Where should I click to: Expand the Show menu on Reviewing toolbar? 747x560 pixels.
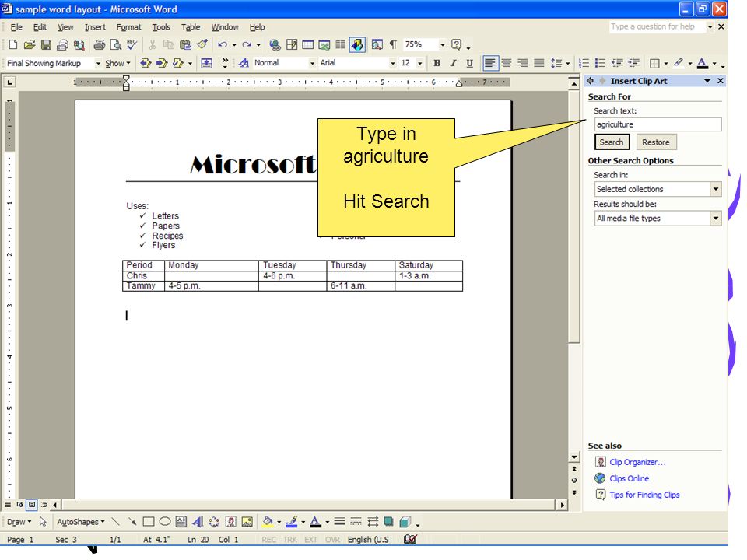point(117,63)
